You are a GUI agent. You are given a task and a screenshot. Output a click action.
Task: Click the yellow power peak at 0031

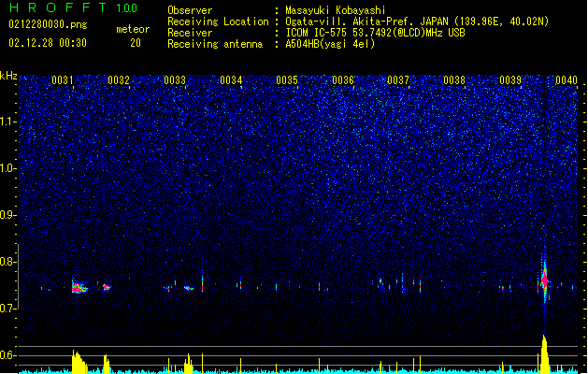79,362
